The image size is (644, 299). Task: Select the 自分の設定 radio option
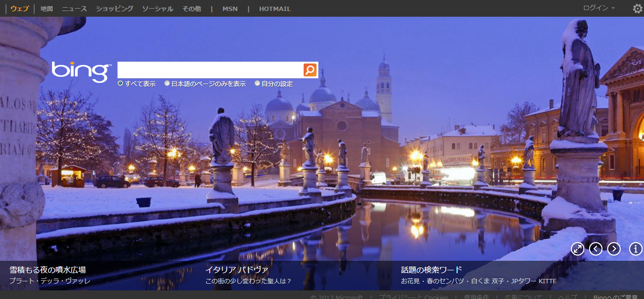pyautogui.click(x=257, y=84)
